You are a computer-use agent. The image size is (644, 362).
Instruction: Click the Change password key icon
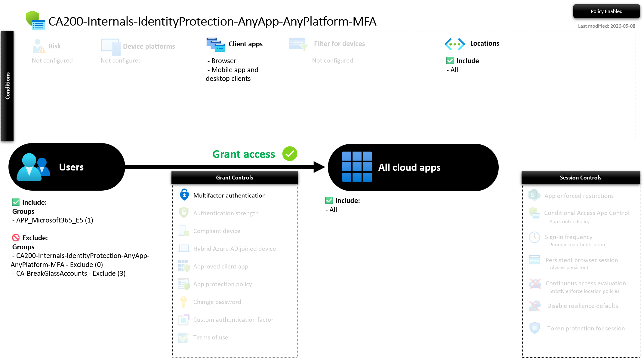[183, 302]
